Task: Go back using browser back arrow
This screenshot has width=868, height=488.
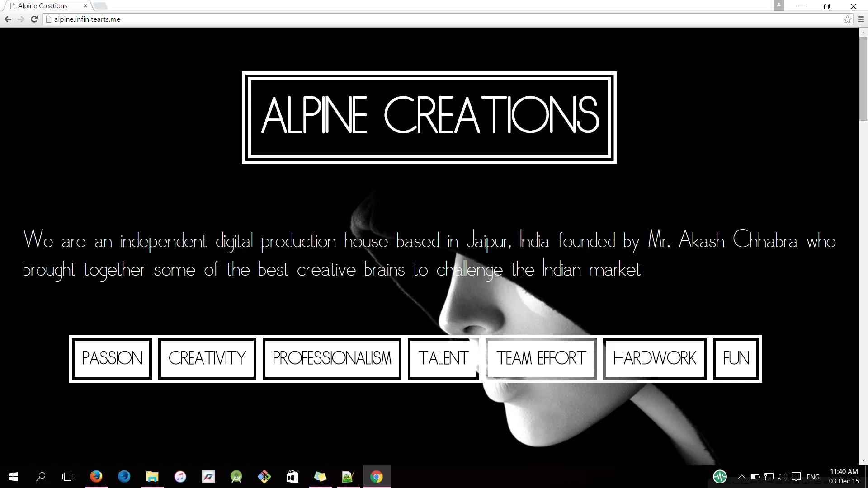Action: [x=8, y=19]
